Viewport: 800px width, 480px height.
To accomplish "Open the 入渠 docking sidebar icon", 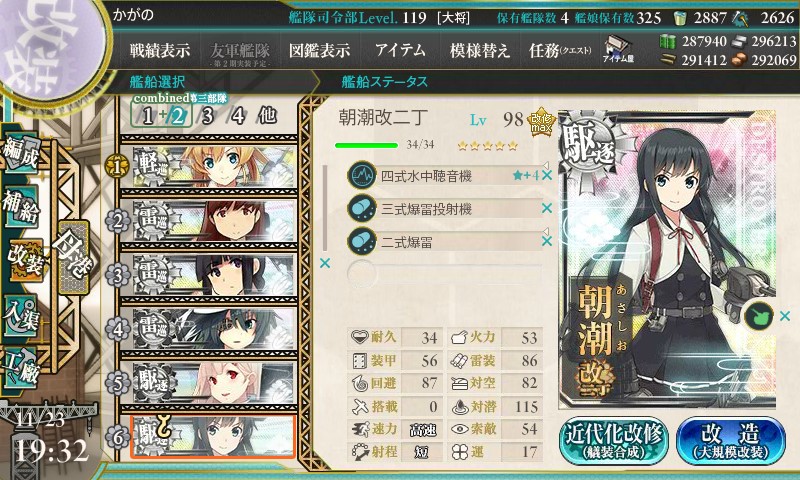I will (x=21, y=316).
